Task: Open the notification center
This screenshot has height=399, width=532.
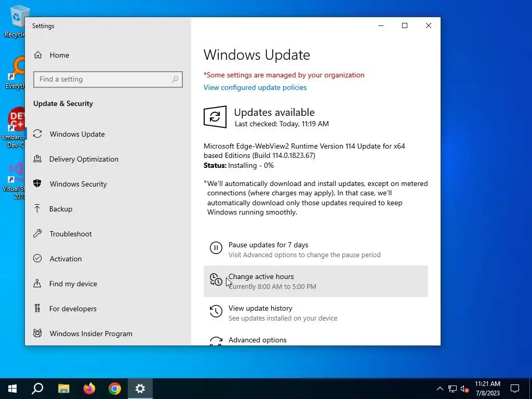Action: coord(515,389)
